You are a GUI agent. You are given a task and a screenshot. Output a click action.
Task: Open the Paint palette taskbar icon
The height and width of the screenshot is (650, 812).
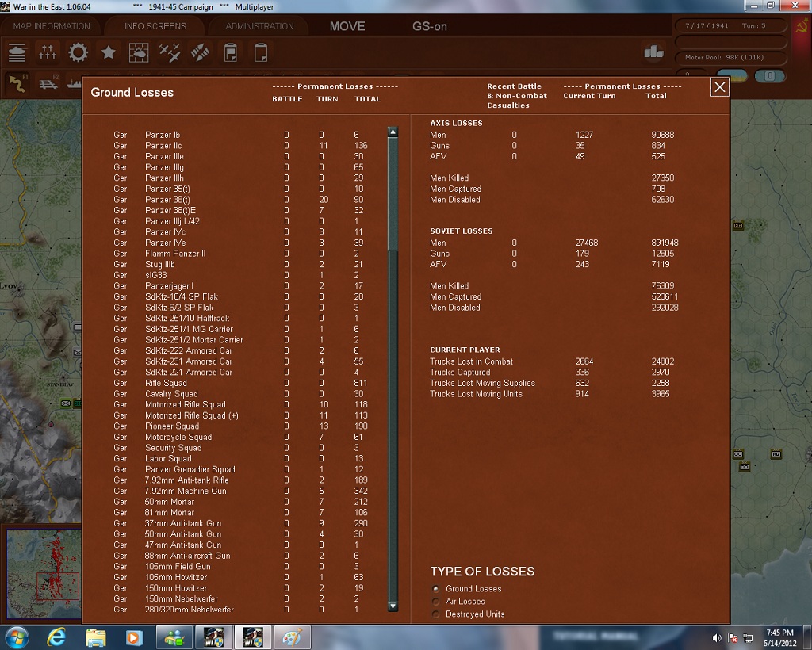pyautogui.click(x=292, y=637)
